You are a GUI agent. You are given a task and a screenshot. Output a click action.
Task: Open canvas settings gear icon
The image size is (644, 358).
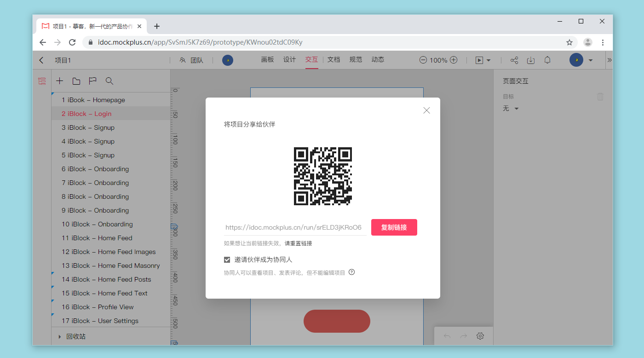480,336
